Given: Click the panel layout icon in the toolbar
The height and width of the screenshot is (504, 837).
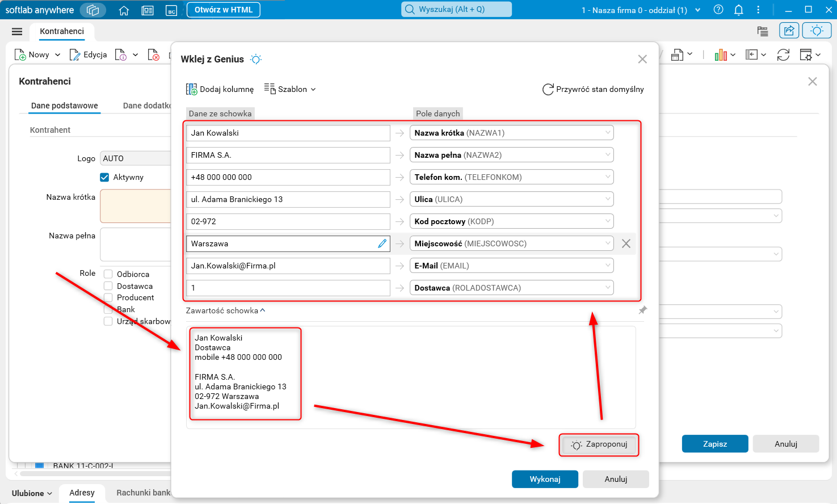Looking at the screenshot, I should [x=752, y=54].
